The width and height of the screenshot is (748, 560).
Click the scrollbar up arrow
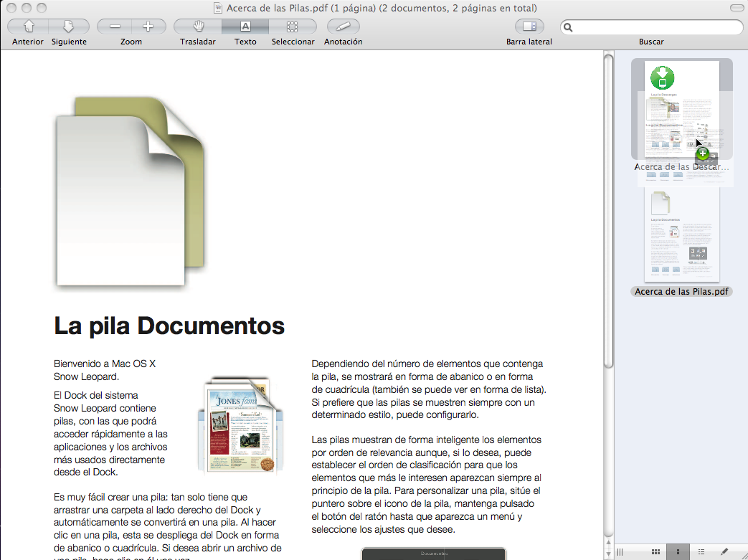(x=608, y=542)
